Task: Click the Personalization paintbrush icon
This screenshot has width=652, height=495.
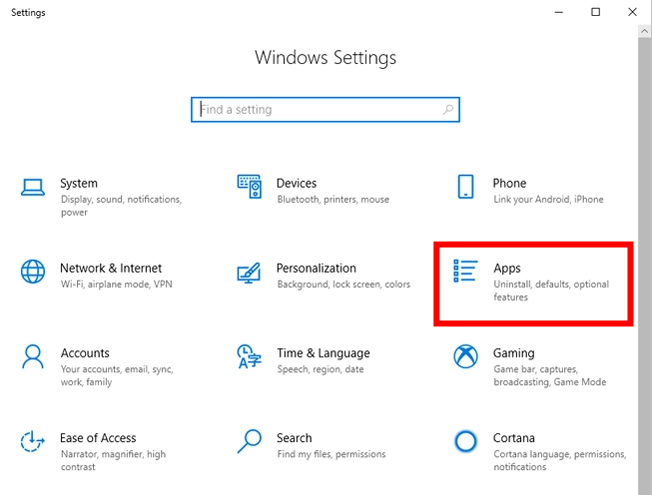Action: pyautogui.click(x=249, y=273)
